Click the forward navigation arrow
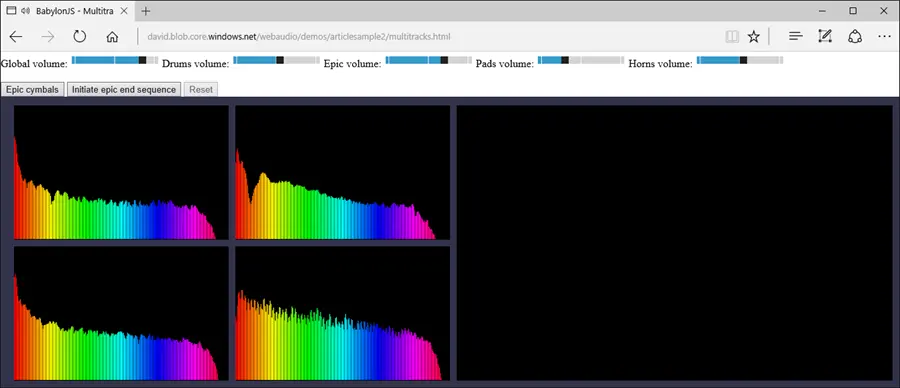Viewport: 900px width, 388px height. tap(48, 37)
